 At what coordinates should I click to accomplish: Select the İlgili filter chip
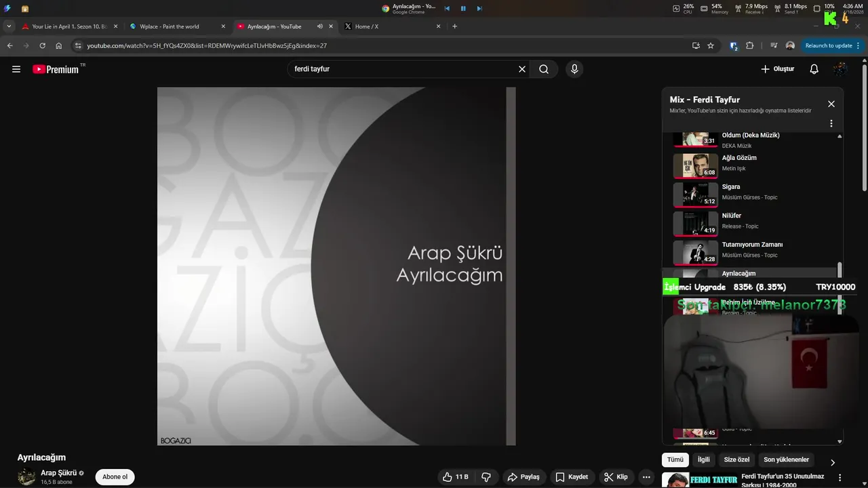coord(704,460)
